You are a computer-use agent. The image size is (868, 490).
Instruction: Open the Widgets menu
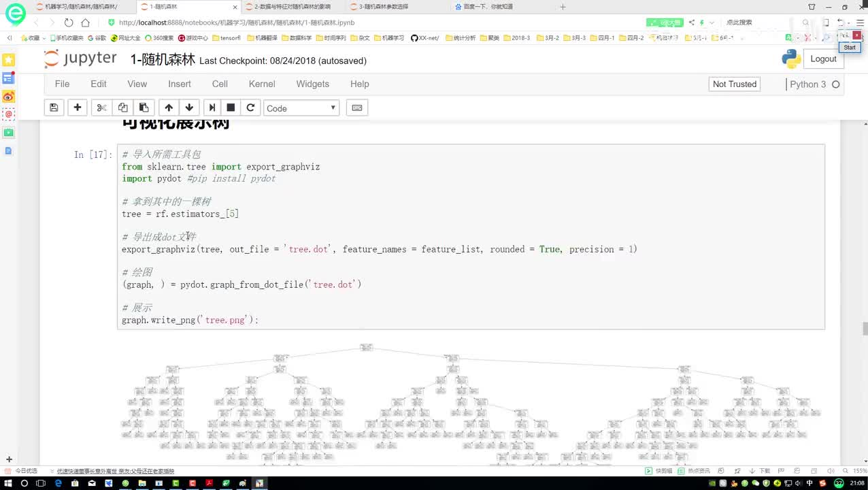[312, 84]
